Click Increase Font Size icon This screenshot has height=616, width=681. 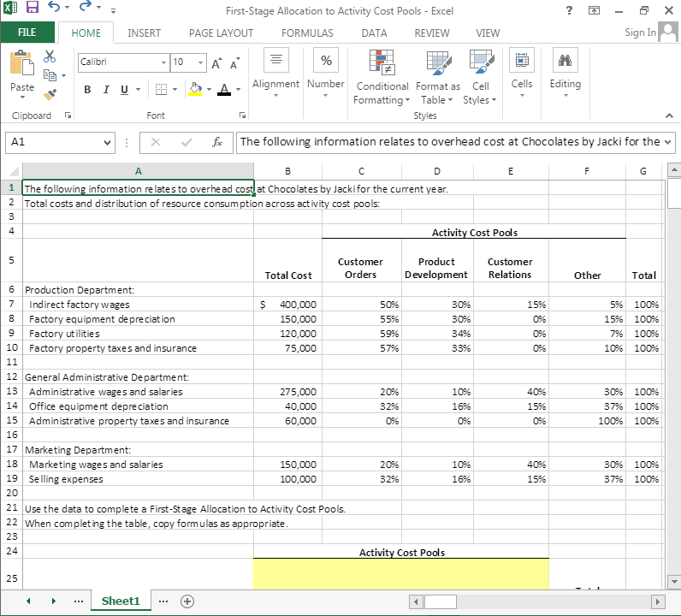(x=216, y=63)
